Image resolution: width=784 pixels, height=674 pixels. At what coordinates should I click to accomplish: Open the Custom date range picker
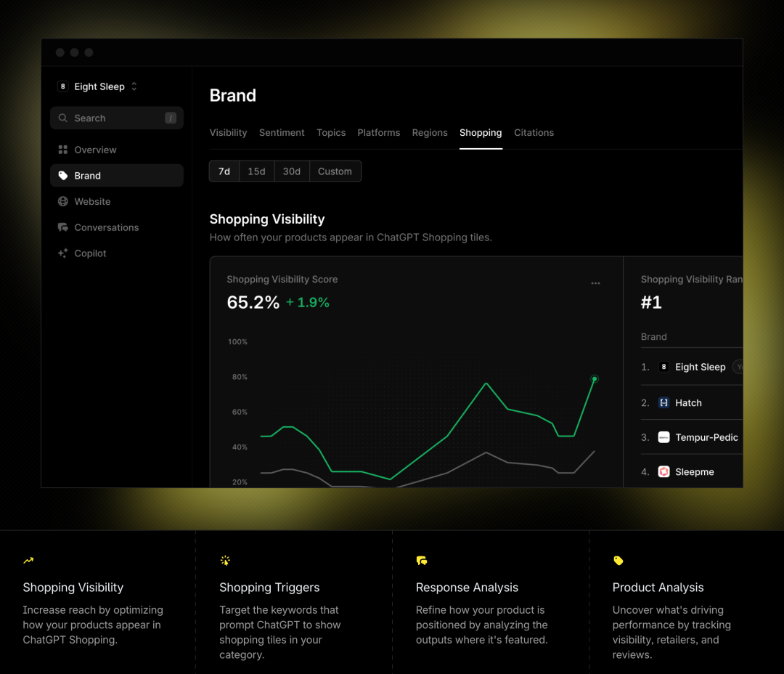(335, 171)
